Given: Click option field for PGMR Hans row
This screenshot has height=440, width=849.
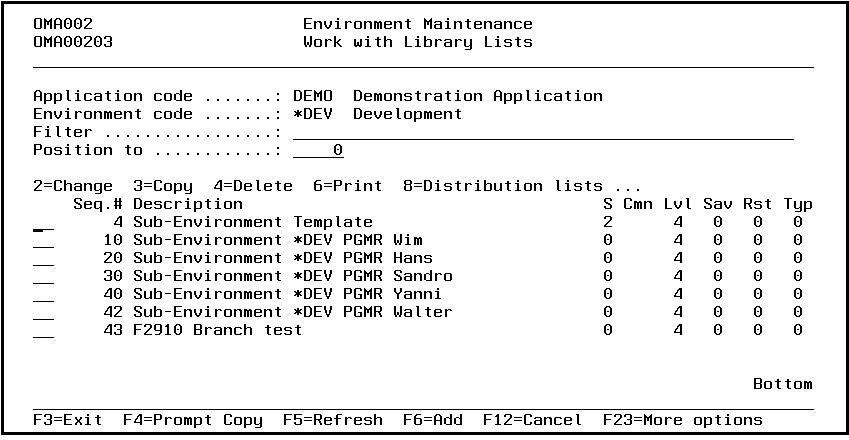Looking at the screenshot, I should pos(44,259).
